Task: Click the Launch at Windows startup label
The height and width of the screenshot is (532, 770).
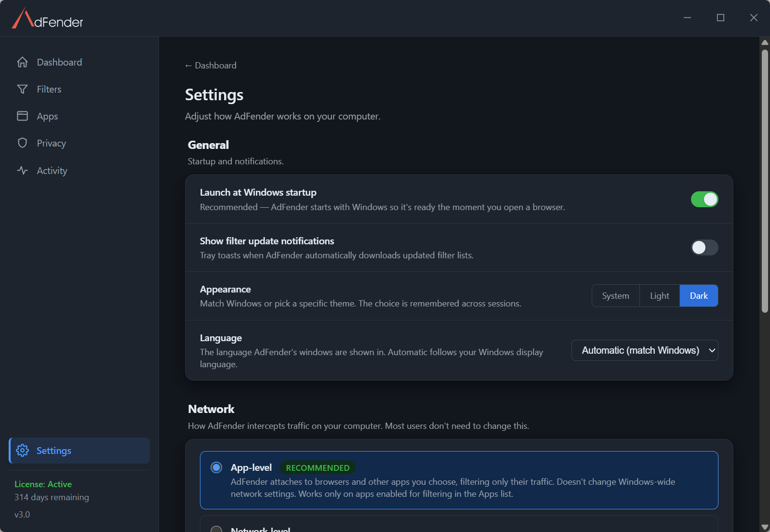Action: pyautogui.click(x=258, y=192)
